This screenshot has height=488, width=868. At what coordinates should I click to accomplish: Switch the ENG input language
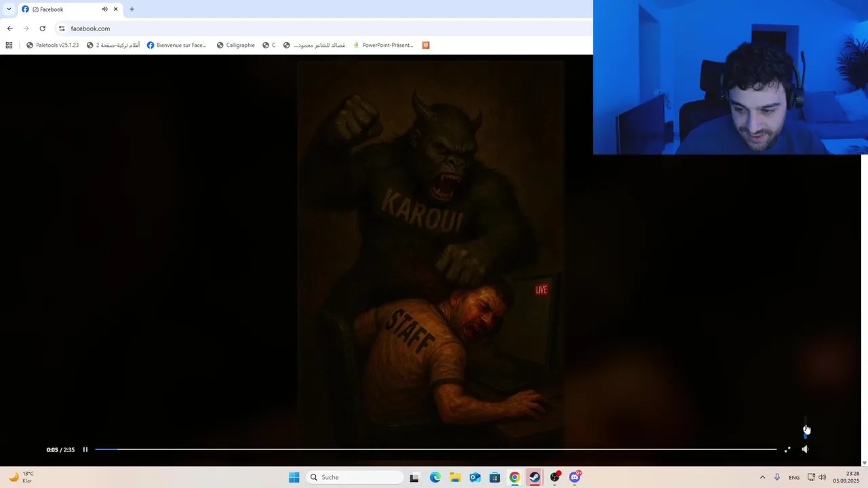pyautogui.click(x=794, y=477)
